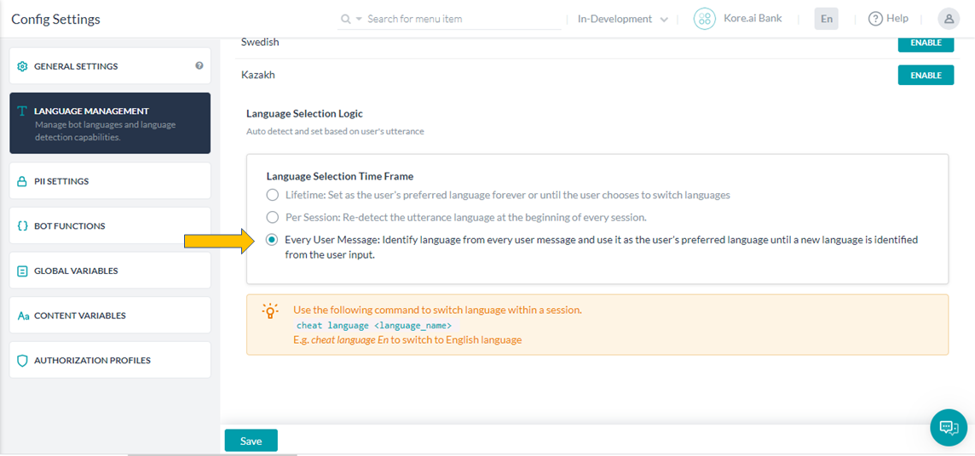Open the chat bubble widget icon
This screenshot has height=456, width=975.
[x=948, y=427]
